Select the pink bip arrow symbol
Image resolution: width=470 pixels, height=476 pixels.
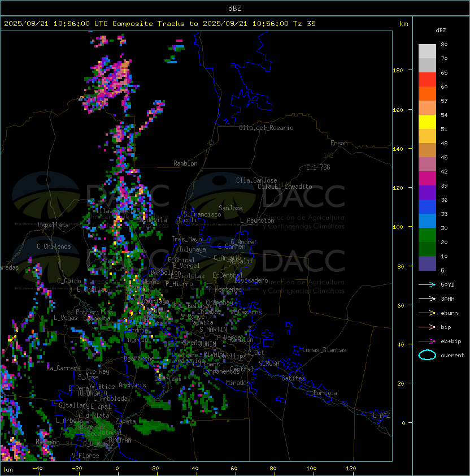pyautogui.click(x=427, y=327)
